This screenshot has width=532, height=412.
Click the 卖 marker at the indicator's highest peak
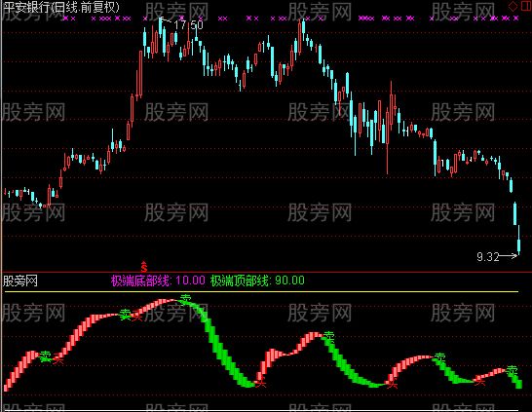coord(185,299)
